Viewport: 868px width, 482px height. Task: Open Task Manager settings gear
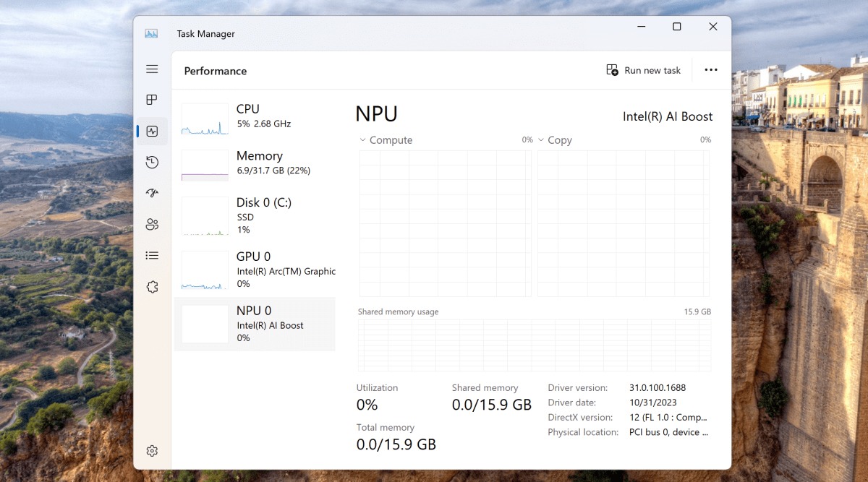(152, 451)
